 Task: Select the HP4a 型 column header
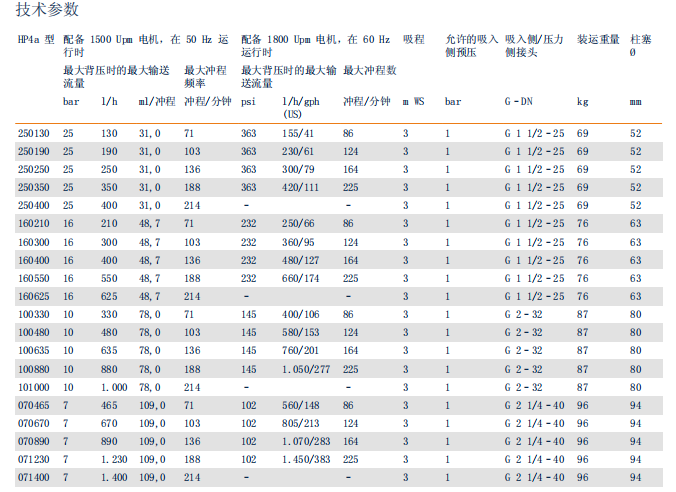pyautogui.click(x=36, y=39)
